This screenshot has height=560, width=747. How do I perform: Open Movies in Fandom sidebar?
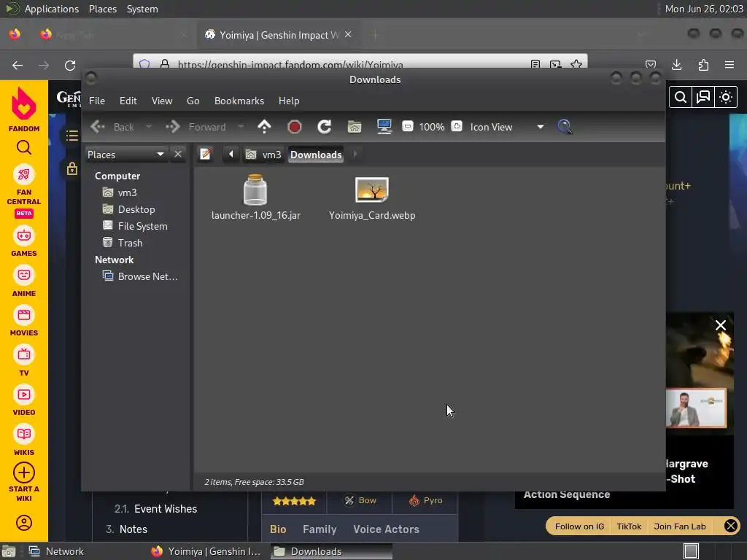(24, 322)
